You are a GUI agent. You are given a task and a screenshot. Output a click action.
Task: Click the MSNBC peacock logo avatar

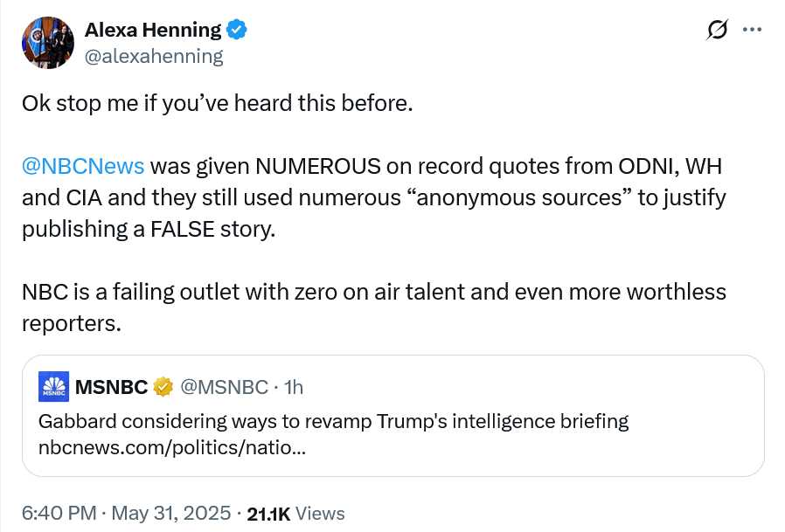pyautogui.click(x=53, y=387)
